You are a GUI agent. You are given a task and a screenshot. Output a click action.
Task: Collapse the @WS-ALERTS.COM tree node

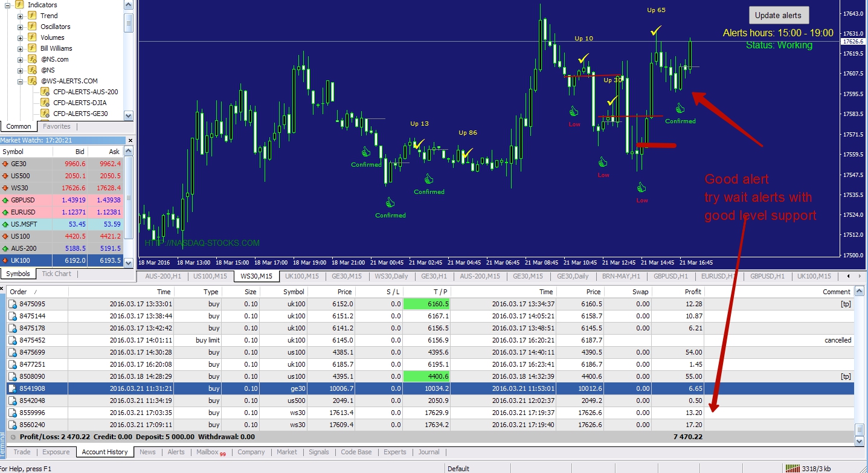click(20, 82)
